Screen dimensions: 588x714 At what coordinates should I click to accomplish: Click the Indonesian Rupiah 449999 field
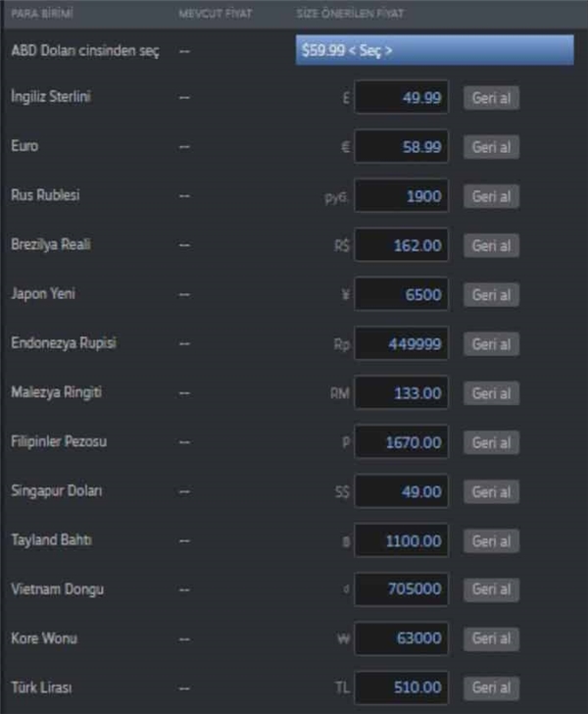click(402, 344)
